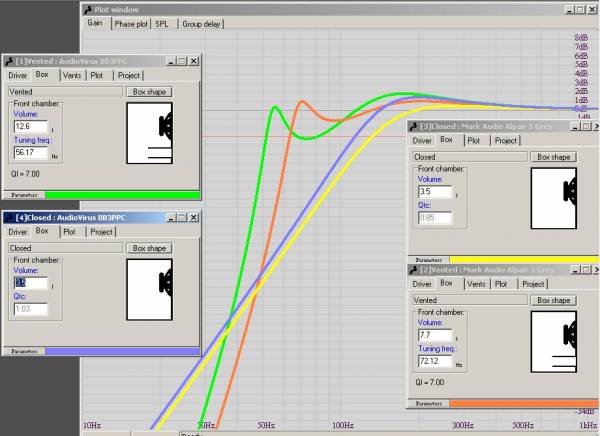Screen dimensions: 600x436
Task: Open Driver tab in [3]Closed Mark Audio window
Action: tap(422, 141)
